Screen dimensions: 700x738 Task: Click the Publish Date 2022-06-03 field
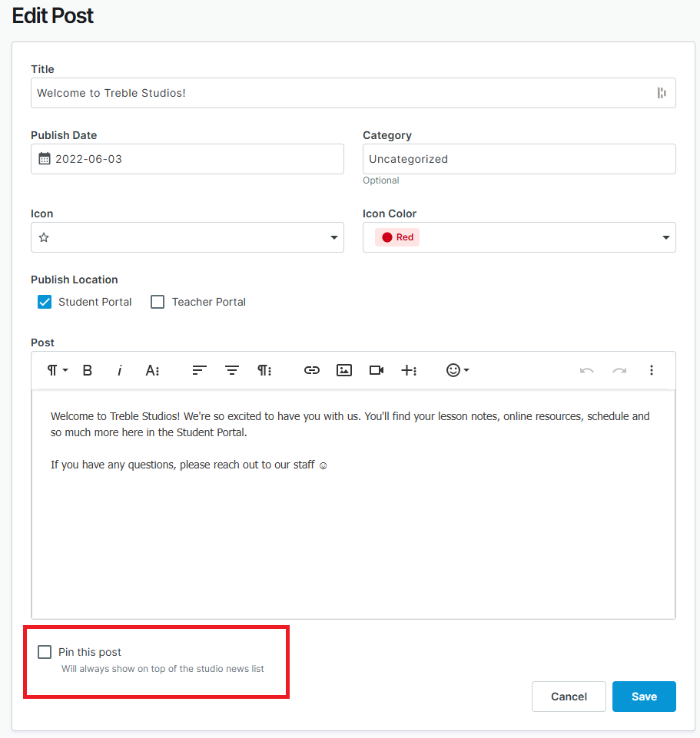click(187, 159)
